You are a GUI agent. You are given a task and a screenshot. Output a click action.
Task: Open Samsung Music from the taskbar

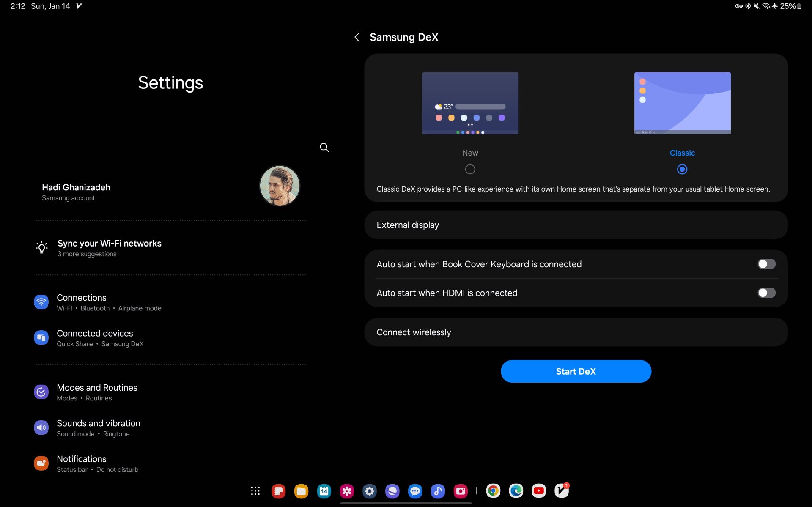pyautogui.click(x=438, y=491)
